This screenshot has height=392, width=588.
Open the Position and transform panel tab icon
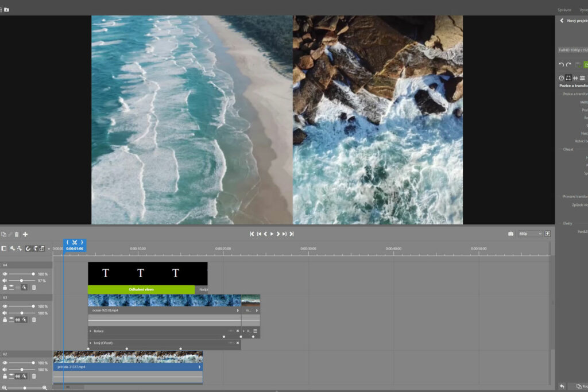568,78
